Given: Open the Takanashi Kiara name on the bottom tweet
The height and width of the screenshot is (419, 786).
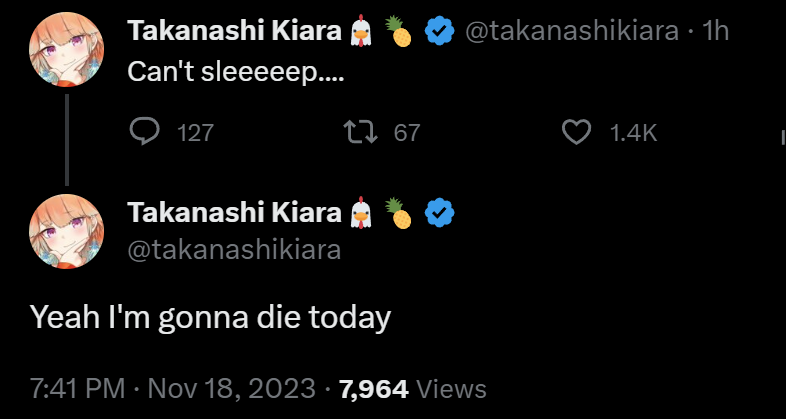Looking at the screenshot, I should [x=235, y=211].
